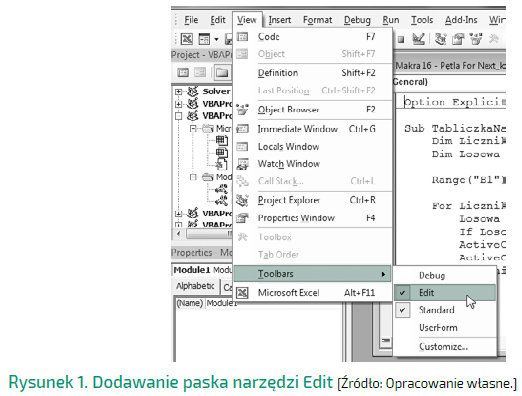Click the Toggle Folders icon in Project pane
Screen dimensions: 522x396
[222, 72]
